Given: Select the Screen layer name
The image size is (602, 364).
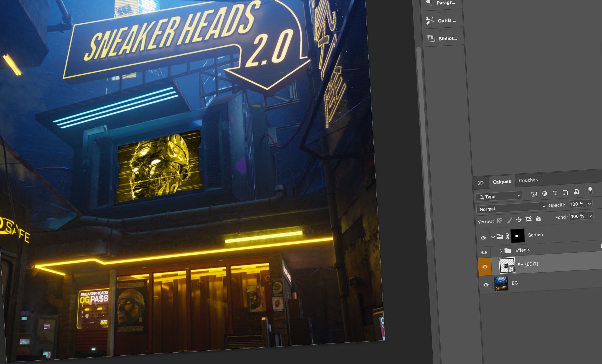Looking at the screenshot, I should pos(535,235).
